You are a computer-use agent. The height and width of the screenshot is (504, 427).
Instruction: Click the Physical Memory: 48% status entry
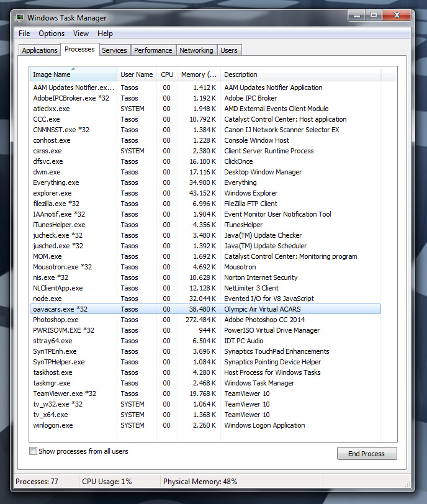coord(200,482)
